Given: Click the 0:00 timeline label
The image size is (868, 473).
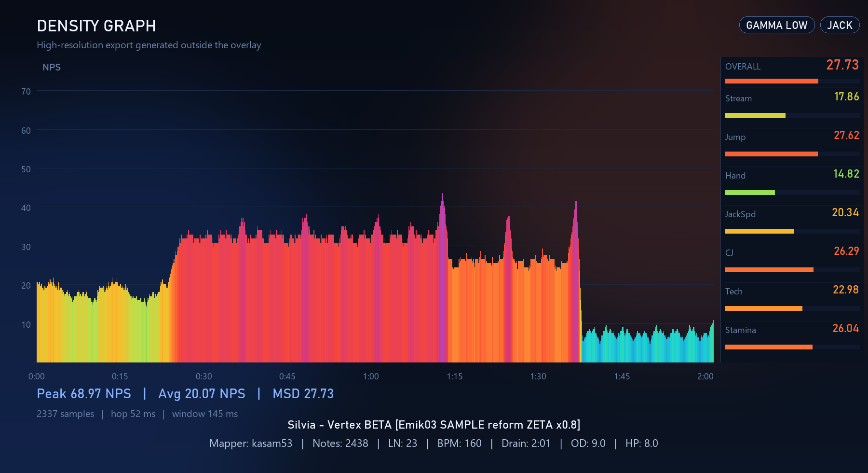Looking at the screenshot, I should tap(37, 376).
